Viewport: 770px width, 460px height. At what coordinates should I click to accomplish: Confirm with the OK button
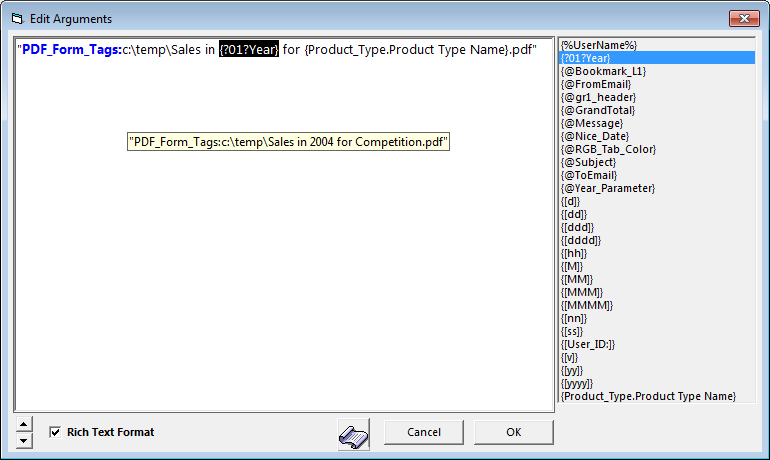[x=514, y=433]
